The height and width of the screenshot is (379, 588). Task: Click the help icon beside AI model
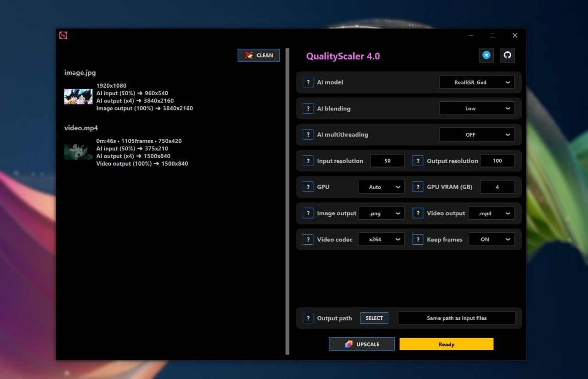pos(308,82)
